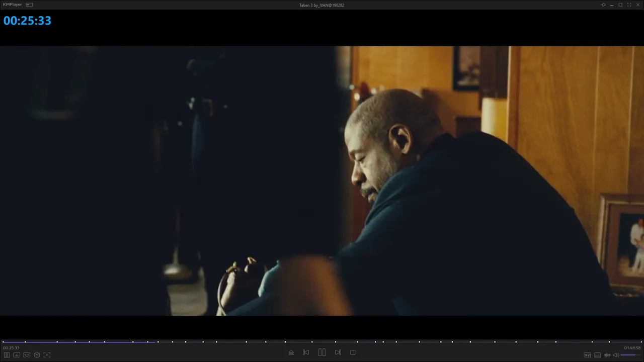Maximize the KMPlayer window
The image size is (644, 362).
[620, 5]
